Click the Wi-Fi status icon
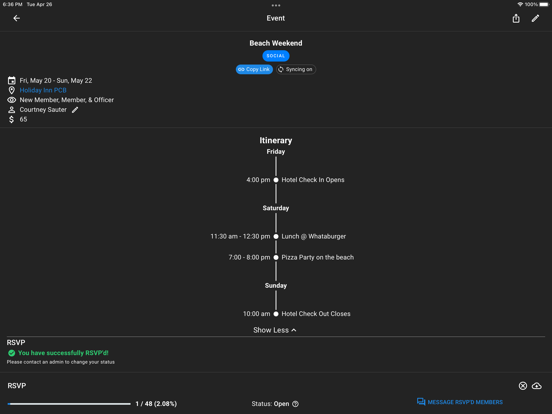552x414 pixels. click(520, 5)
